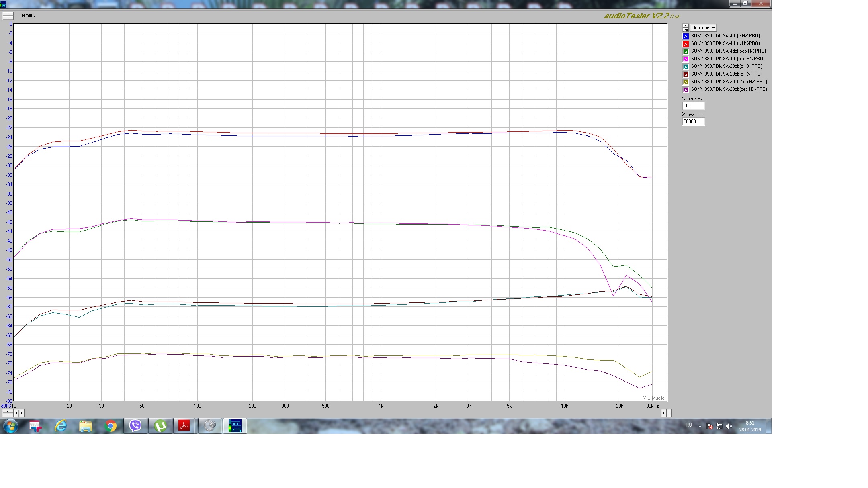This screenshot has width=868, height=488.
Task: Click the top-left Y-axis range stepper
Action: [x=8, y=16]
